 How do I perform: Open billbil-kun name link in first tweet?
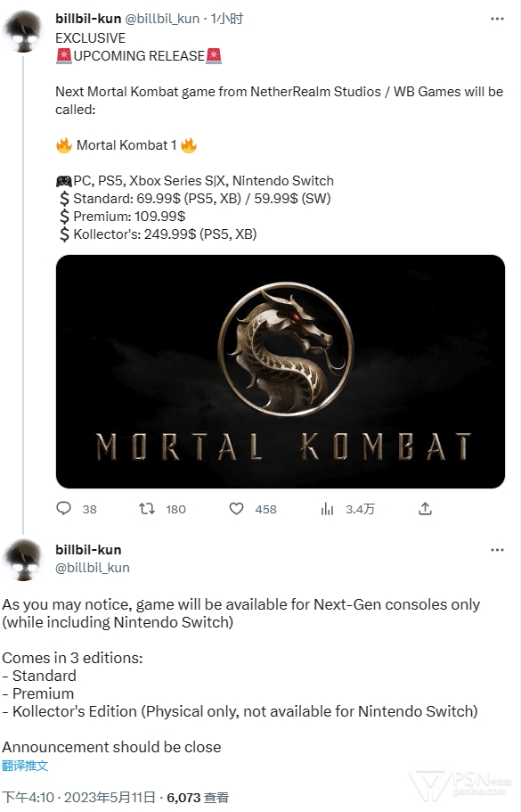[x=88, y=19]
